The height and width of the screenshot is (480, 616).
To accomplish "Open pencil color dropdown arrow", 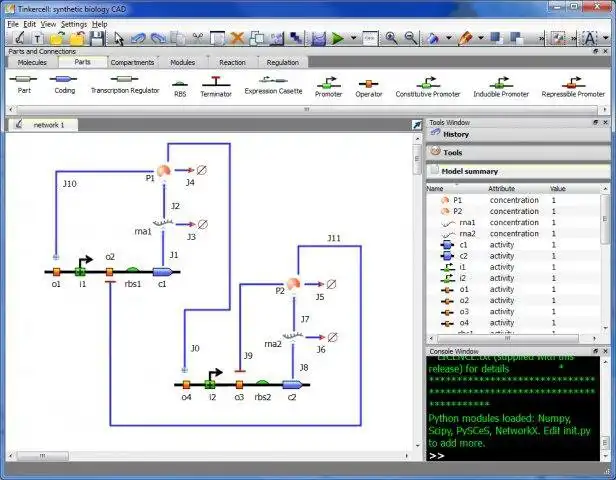I will point(481,38).
